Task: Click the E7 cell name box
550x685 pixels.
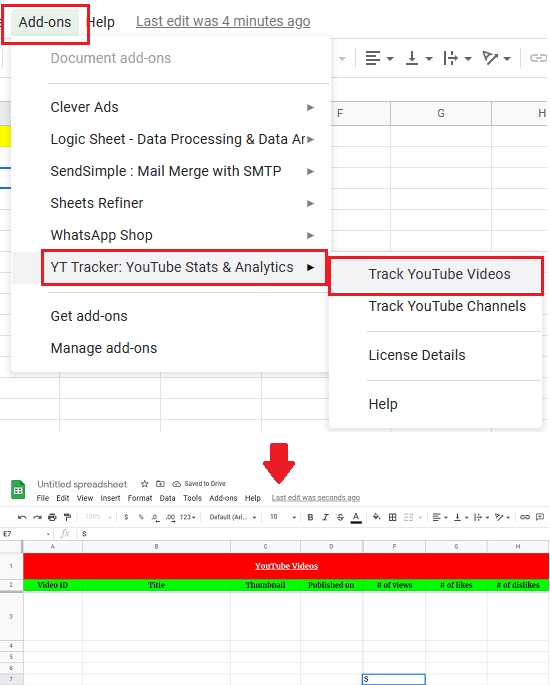Action: pos(26,534)
